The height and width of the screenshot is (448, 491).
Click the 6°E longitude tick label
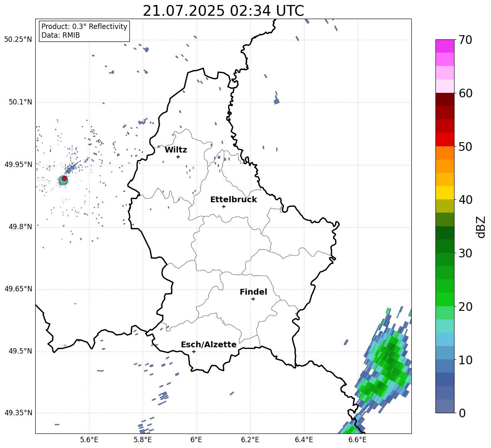point(196,440)
